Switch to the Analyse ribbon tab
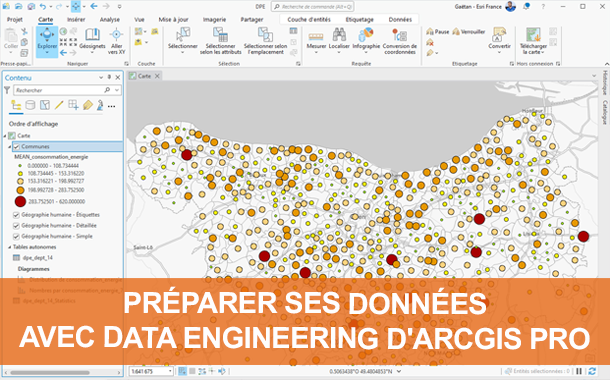This screenshot has width=610, height=380. tap(110, 19)
